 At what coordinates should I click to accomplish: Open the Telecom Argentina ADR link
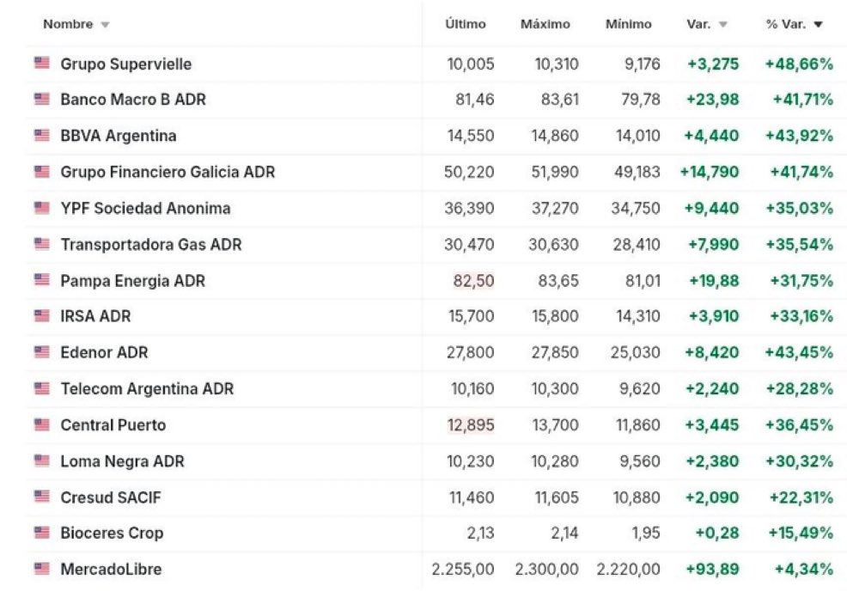pos(146,388)
